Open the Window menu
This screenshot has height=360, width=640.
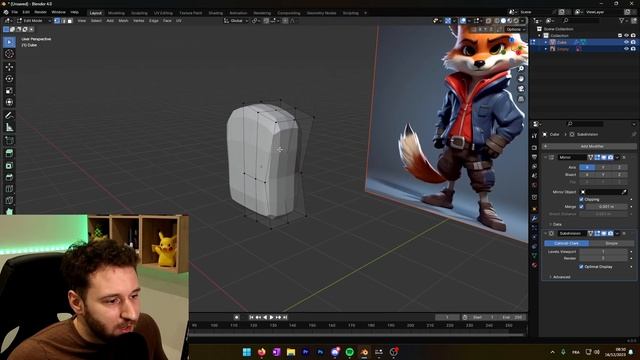pos(58,12)
